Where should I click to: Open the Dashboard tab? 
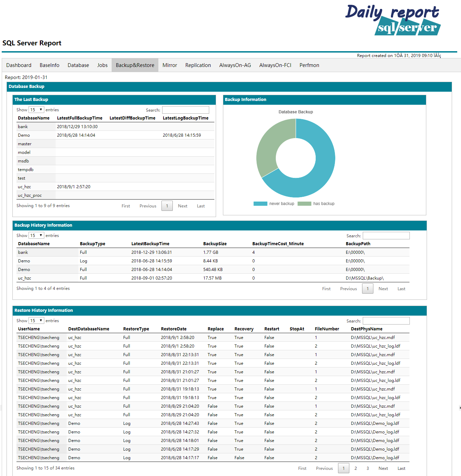click(x=19, y=65)
